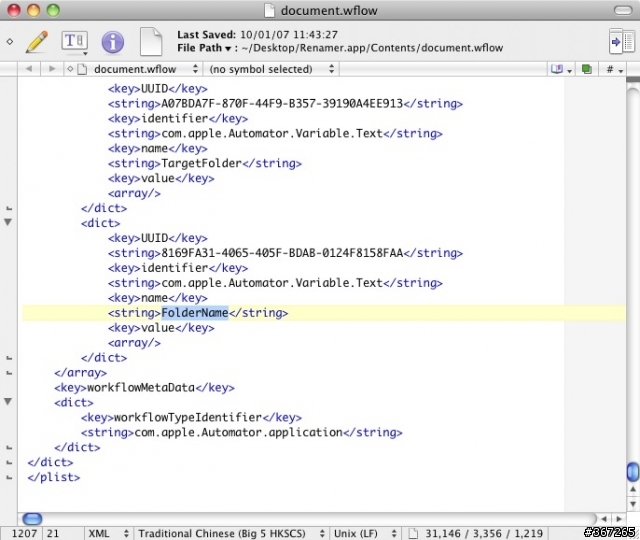Click the small diamond icon left of pencil

pyautogui.click(x=10, y=41)
